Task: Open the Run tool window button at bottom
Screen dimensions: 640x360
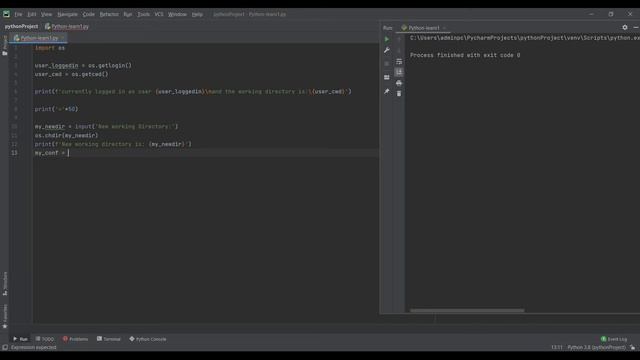Action: click(20, 339)
